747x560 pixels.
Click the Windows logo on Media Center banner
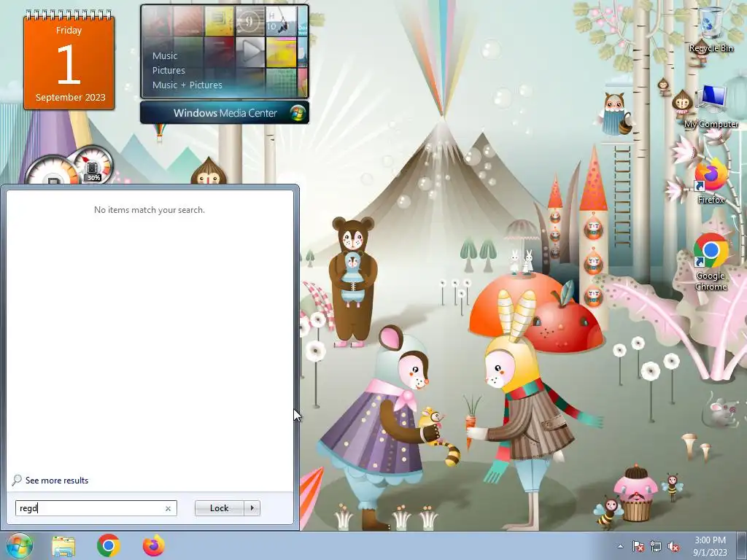pyautogui.click(x=298, y=113)
